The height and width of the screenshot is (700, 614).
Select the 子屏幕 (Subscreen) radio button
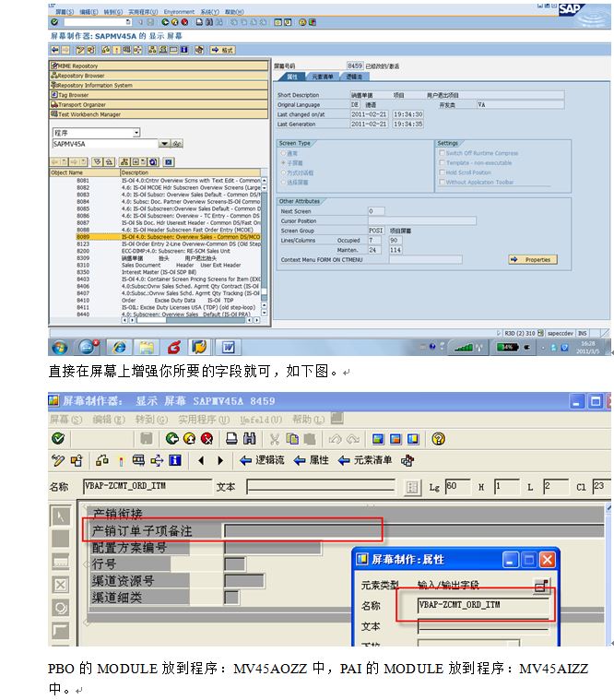click(283, 163)
